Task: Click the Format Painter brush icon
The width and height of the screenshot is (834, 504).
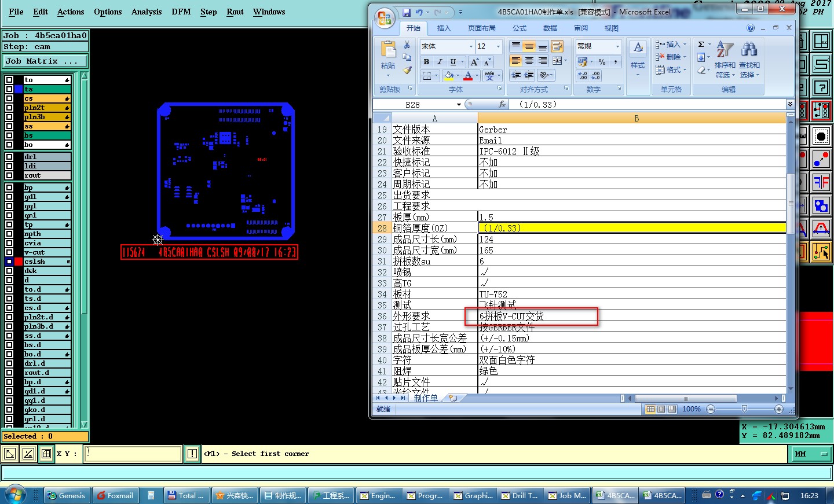Action: tap(407, 70)
